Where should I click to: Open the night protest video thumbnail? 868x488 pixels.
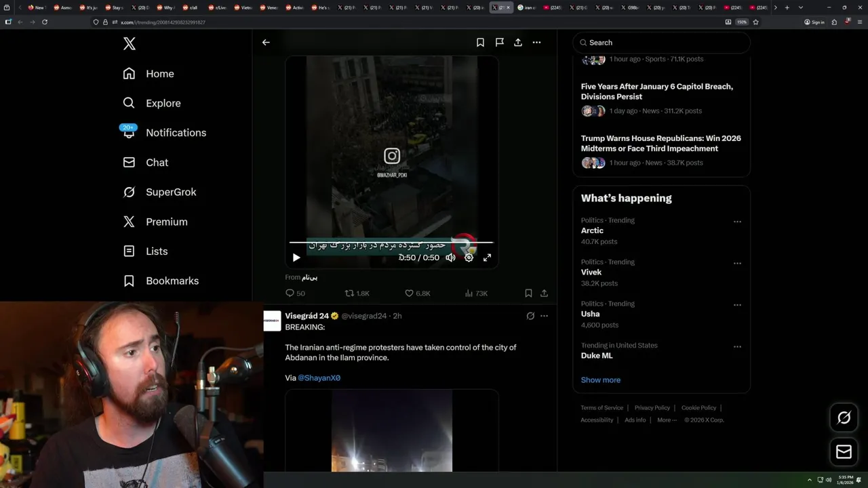[x=392, y=430]
